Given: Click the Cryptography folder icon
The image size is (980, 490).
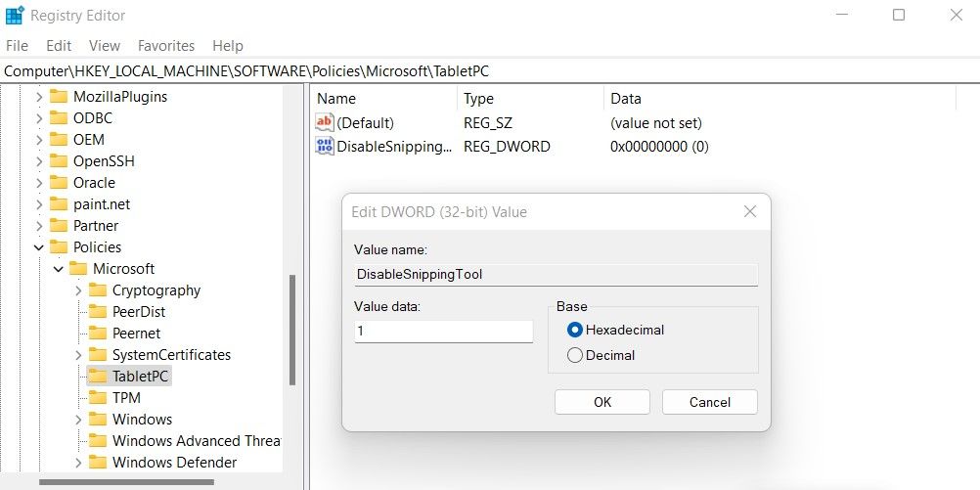Looking at the screenshot, I should (x=97, y=290).
